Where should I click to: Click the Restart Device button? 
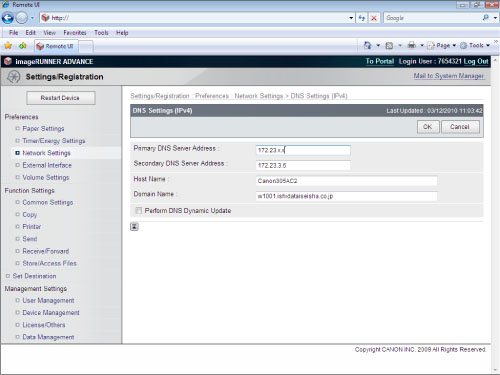[61, 98]
